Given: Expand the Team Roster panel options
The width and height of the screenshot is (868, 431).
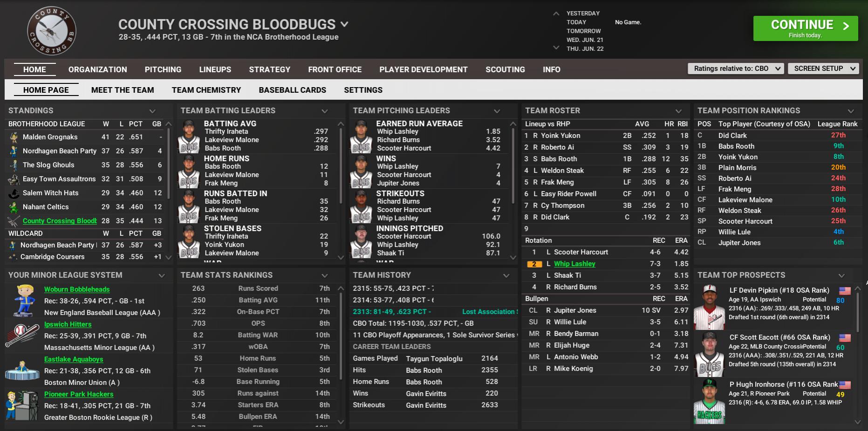Looking at the screenshot, I should pyautogui.click(x=678, y=111).
